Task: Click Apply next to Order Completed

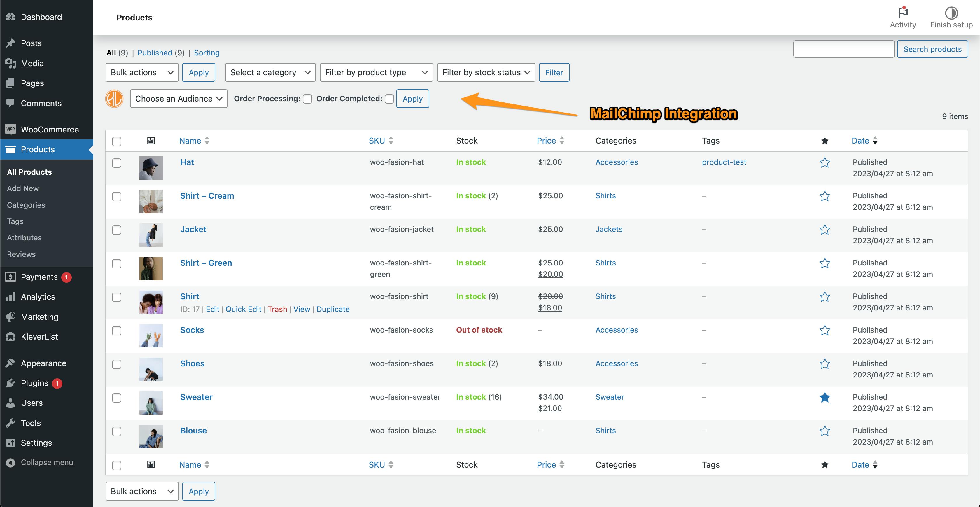Action: tap(412, 99)
